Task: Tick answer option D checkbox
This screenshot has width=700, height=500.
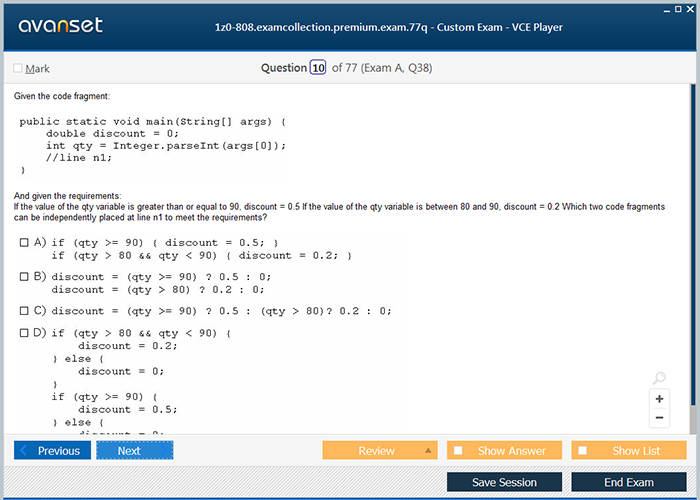Action: coord(24,333)
